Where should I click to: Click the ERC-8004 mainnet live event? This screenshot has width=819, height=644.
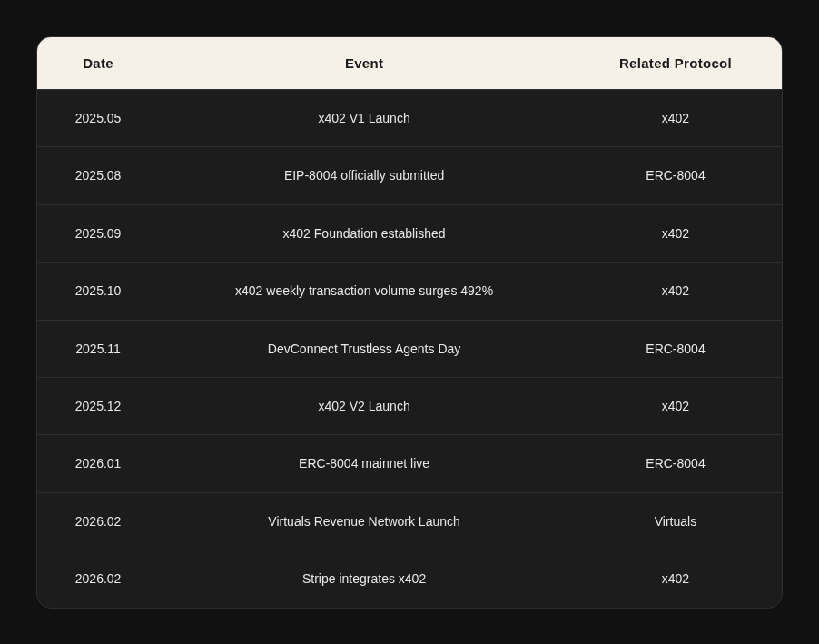[x=364, y=463]
